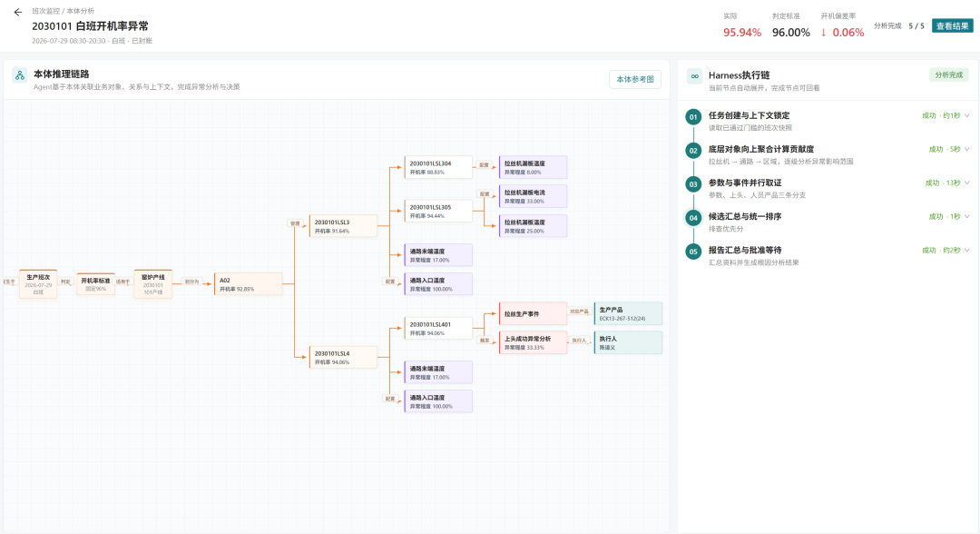Select the 生产班次 node
This screenshot has height=534, width=980.
(38, 284)
